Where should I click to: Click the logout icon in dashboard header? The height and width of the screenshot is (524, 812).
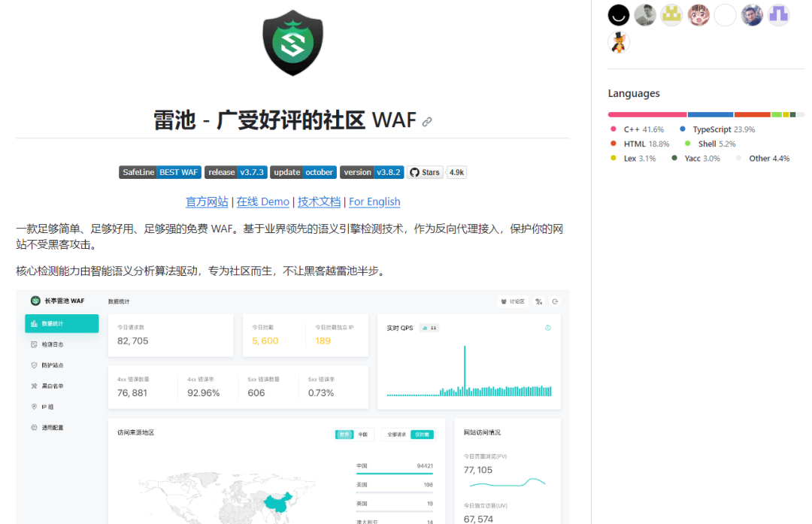tap(555, 301)
